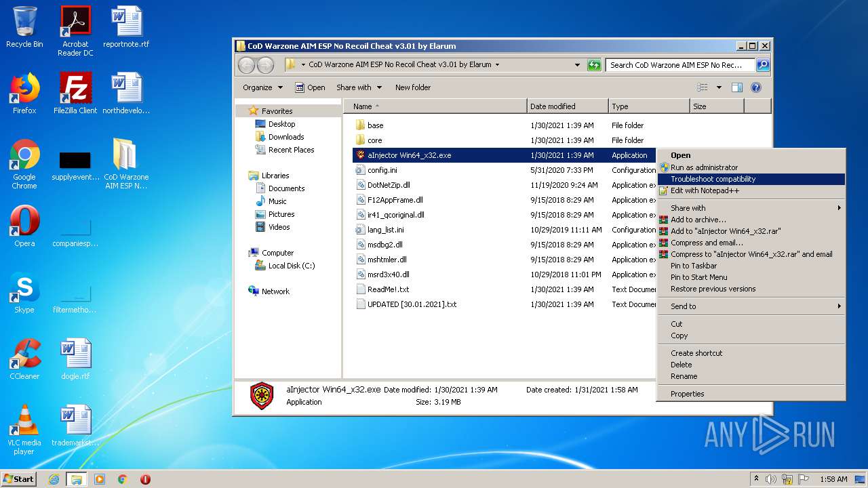
Task: Sort by the Date modified column
Action: pos(568,106)
